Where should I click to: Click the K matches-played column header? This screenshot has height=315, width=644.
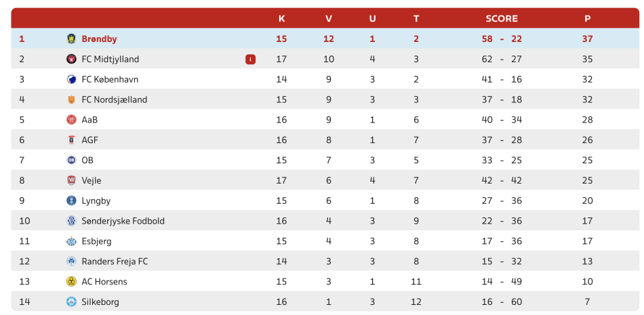(x=281, y=18)
